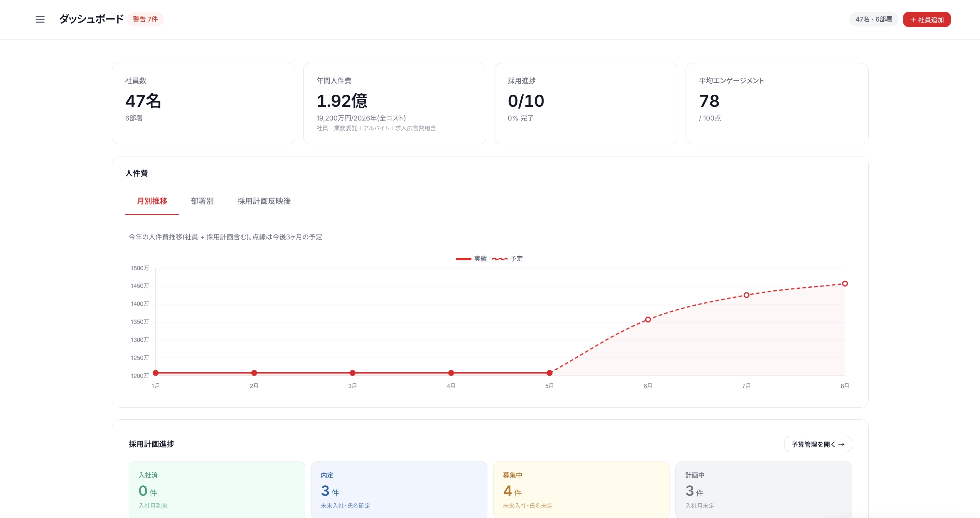Image resolution: width=980 pixels, height=518 pixels.
Task: Toggle the 実績 legend series
Action: [471, 259]
